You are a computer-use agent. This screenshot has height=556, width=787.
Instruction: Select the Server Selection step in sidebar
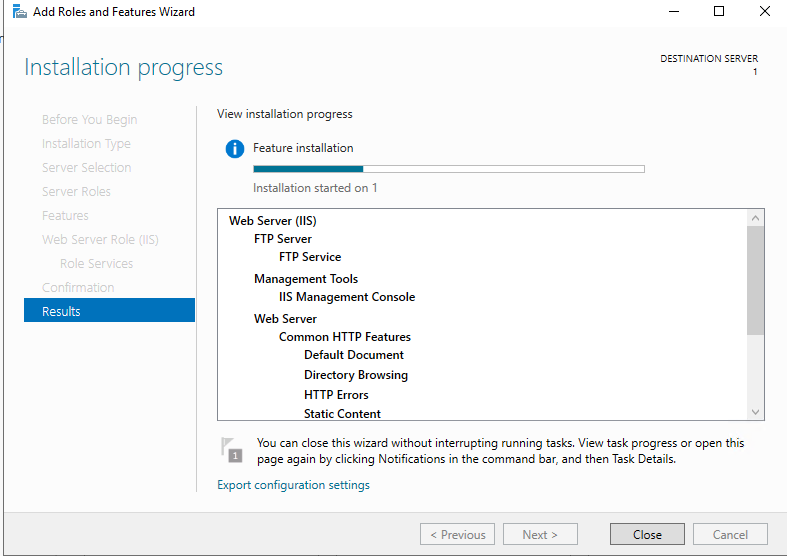point(86,168)
